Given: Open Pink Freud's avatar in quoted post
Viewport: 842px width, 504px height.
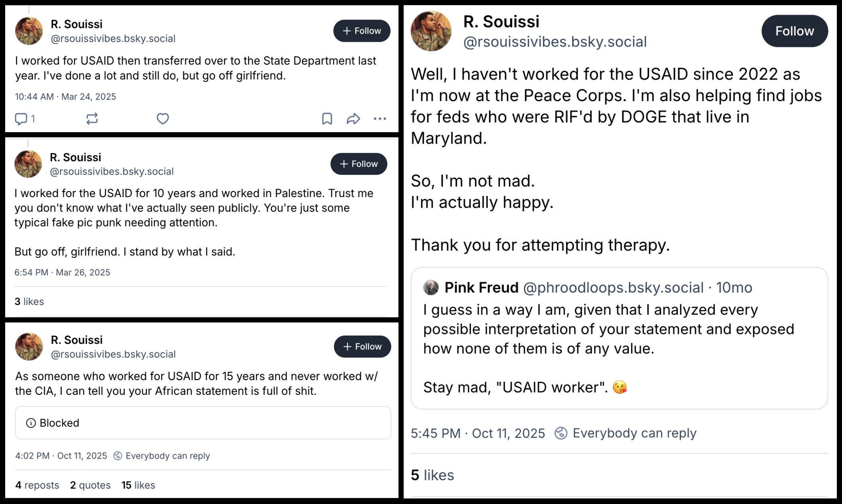Looking at the screenshot, I should pyautogui.click(x=431, y=287).
